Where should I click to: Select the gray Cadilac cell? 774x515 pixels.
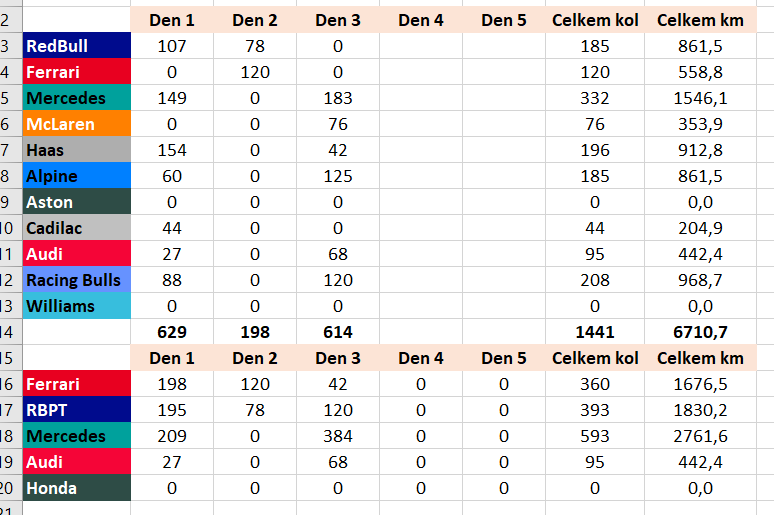tap(76, 228)
